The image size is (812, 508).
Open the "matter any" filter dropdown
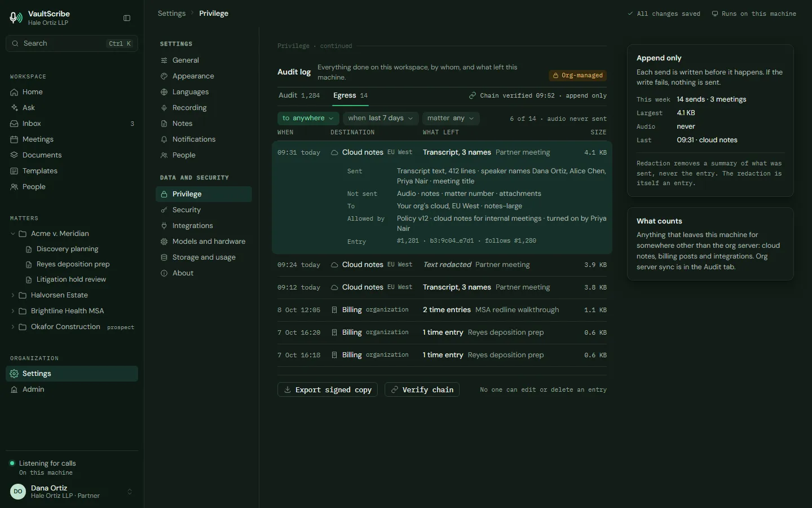tap(451, 118)
